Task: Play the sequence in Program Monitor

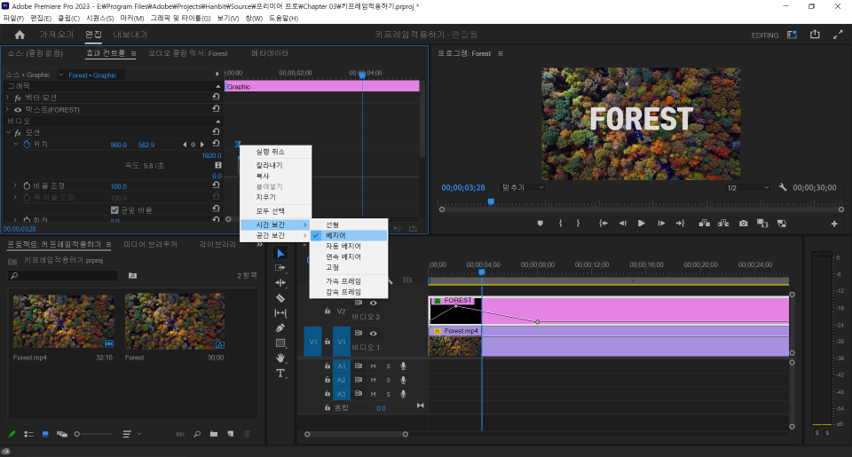Action: pyautogui.click(x=641, y=223)
